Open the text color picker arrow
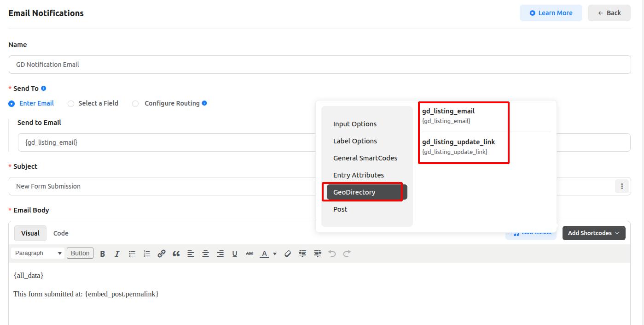 click(x=275, y=254)
